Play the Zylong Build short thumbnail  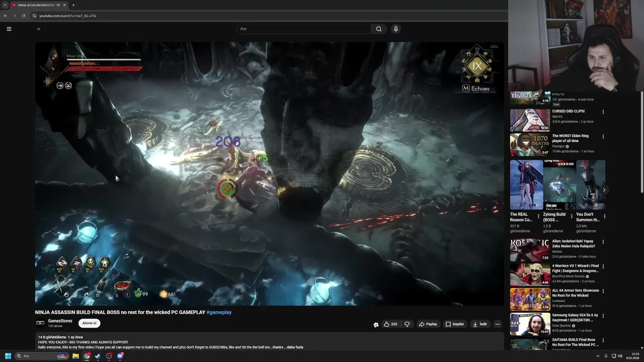point(559,185)
